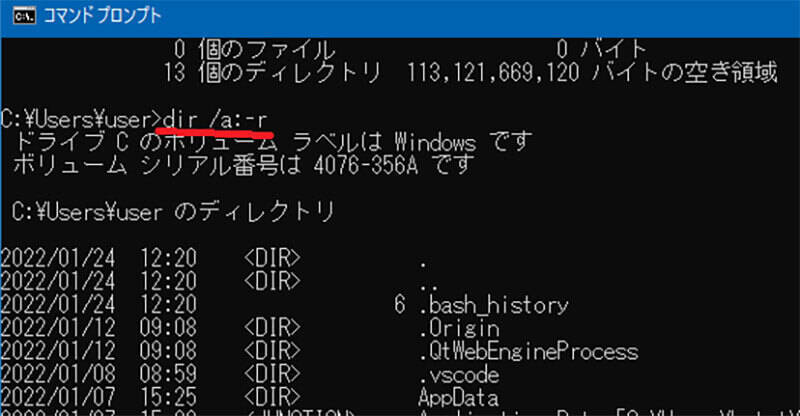800x416 pixels.
Task: Click the 0 バイト text
Action: click(602, 50)
